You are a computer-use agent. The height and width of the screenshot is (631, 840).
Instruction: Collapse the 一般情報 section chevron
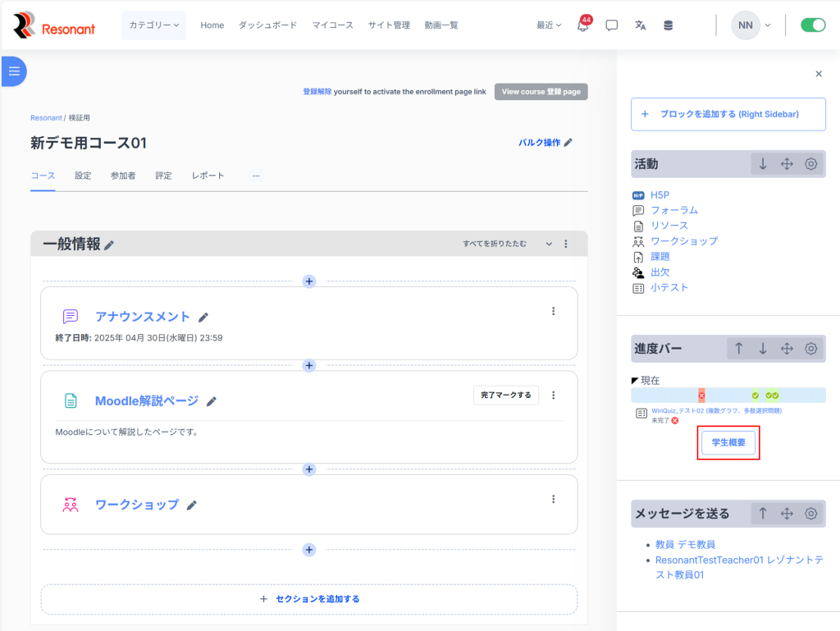pos(547,244)
